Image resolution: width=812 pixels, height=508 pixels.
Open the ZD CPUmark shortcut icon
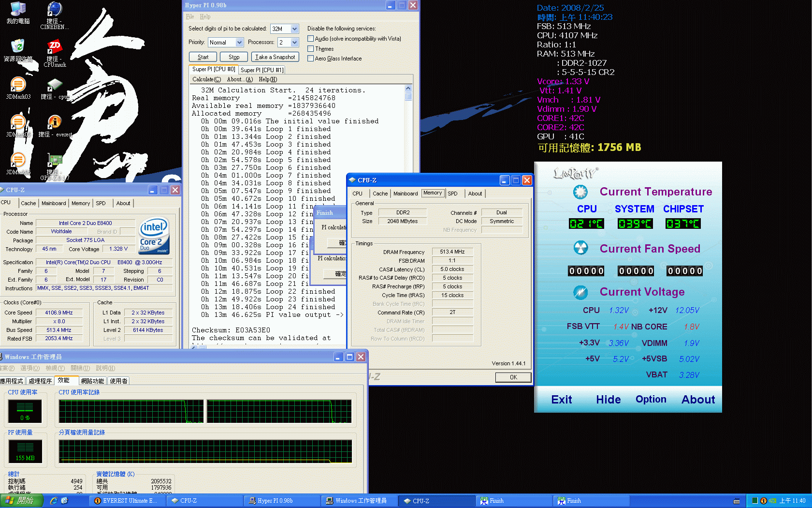[x=55, y=53]
